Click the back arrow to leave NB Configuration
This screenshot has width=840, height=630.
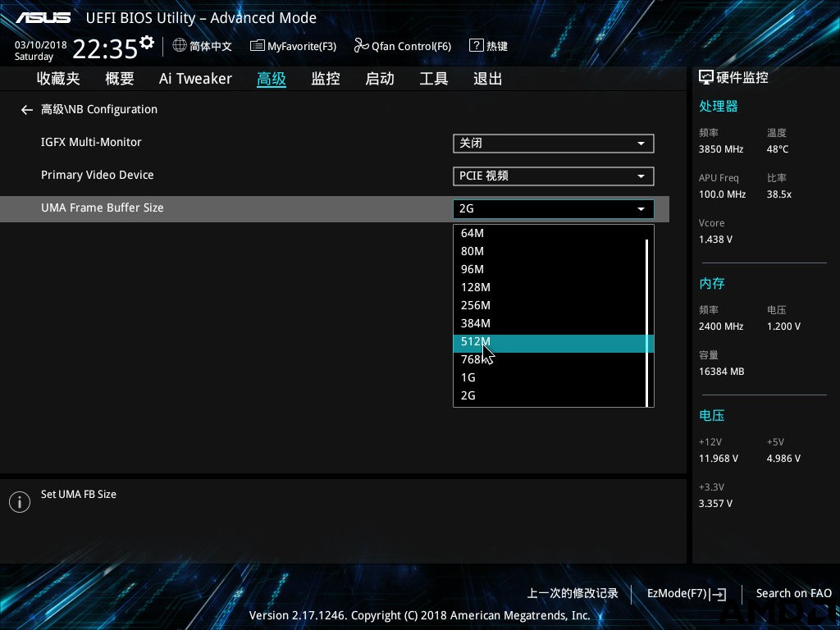27,110
